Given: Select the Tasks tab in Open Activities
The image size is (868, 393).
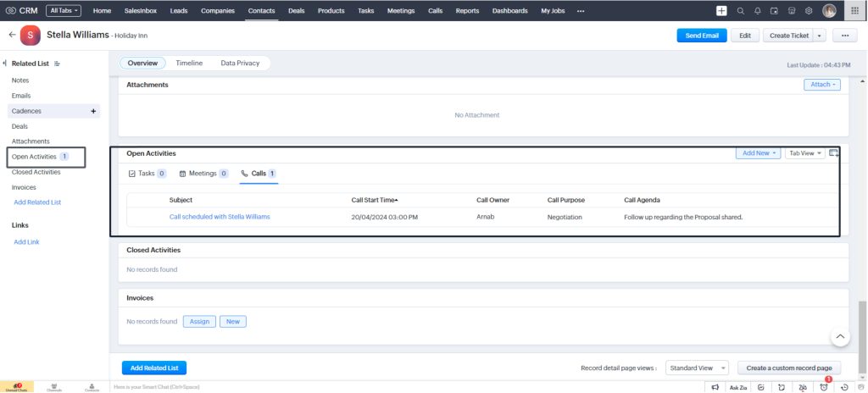Looking at the screenshot, I should (x=146, y=174).
